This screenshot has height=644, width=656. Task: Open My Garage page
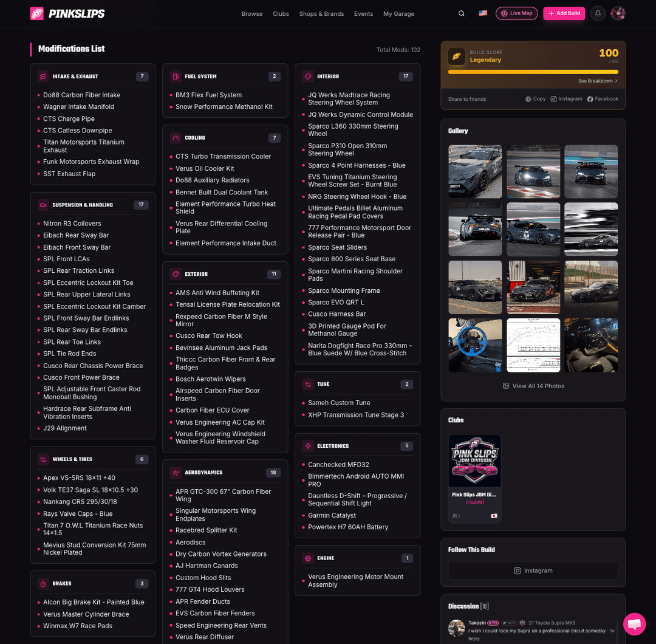click(x=398, y=13)
